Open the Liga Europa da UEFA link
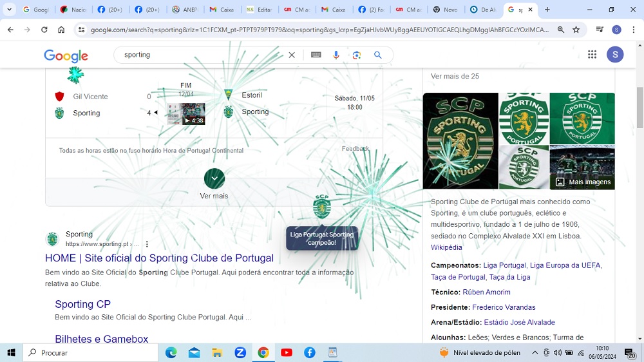Viewport: 644px width, 362px height. [x=565, y=265]
